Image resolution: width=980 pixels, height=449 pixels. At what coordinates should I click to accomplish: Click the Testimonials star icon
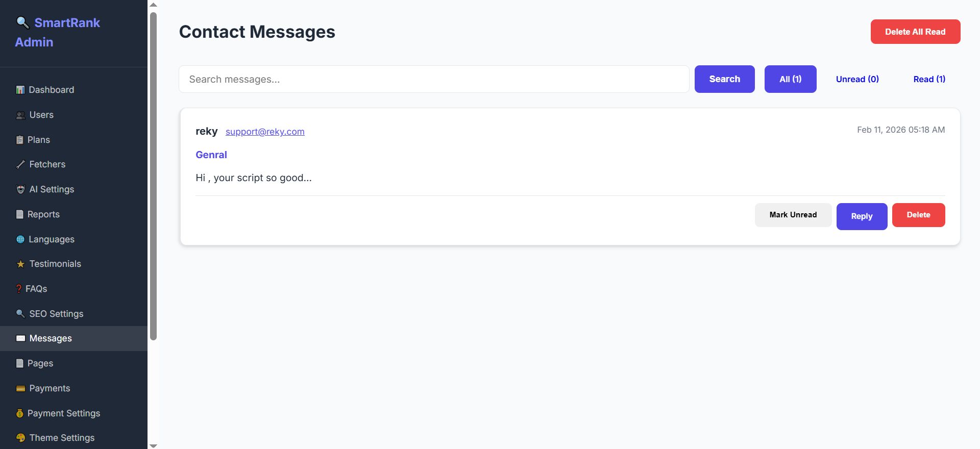(20, 264)
